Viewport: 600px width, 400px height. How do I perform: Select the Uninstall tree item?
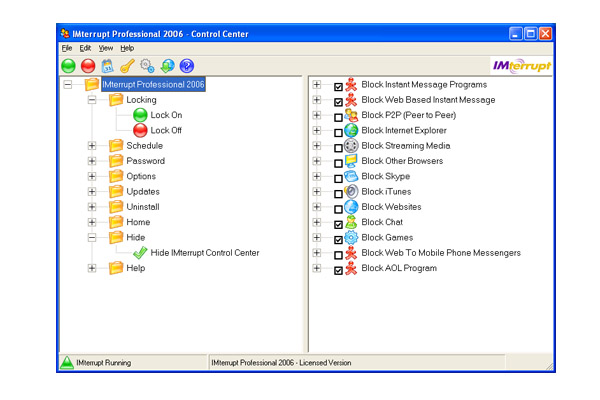click(143, 207)
